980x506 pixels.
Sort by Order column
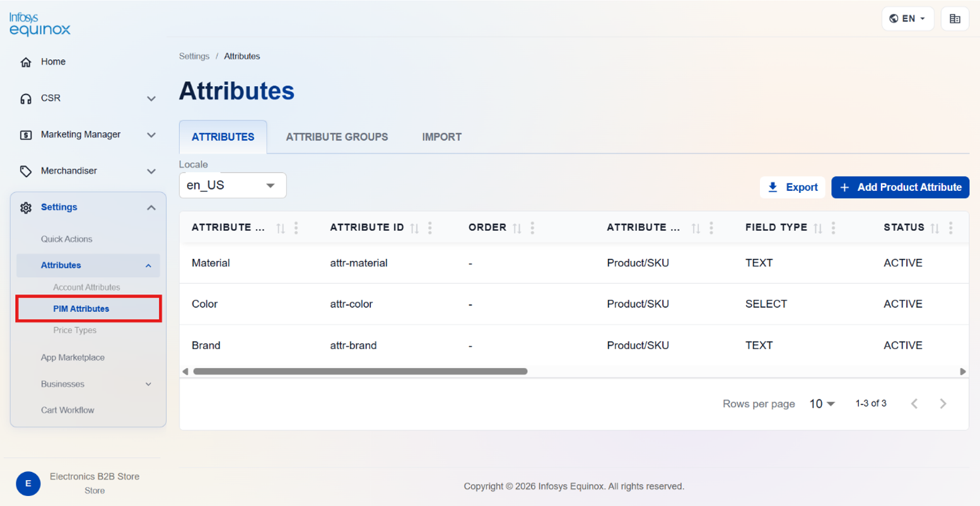pyautogui.click(x=517, y=228)
